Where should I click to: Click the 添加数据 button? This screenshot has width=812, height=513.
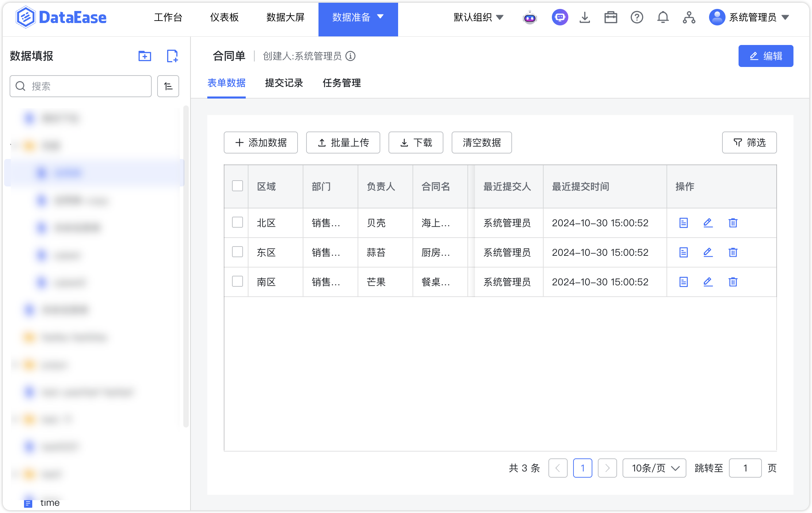pos(261,142)
